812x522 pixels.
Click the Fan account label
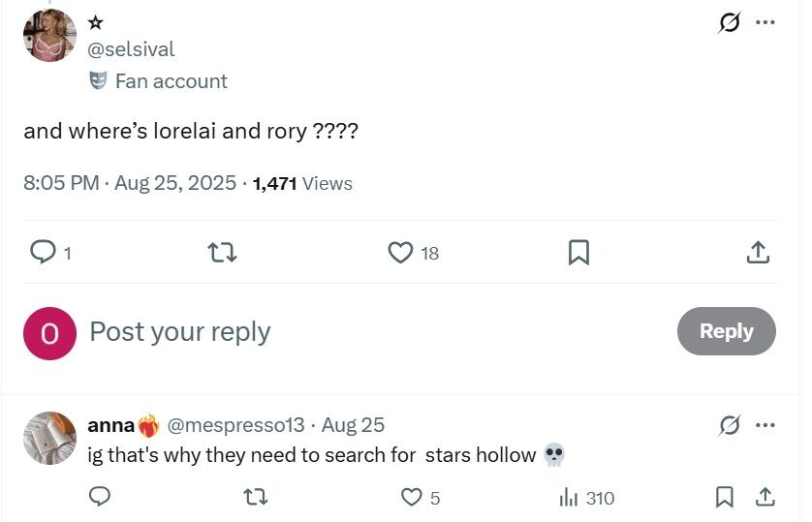(x=171, y=81)
